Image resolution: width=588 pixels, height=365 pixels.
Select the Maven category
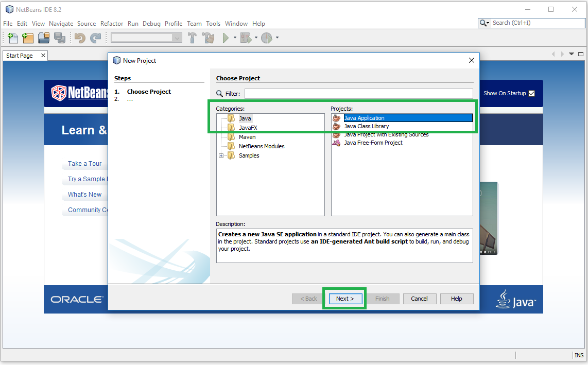pos(247,137)
